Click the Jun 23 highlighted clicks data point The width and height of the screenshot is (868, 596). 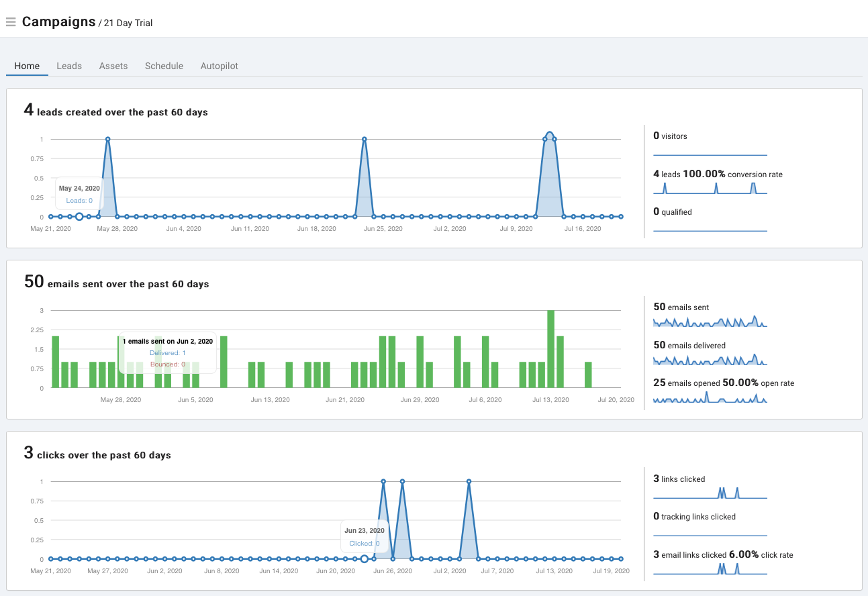(x=365, y=559)
